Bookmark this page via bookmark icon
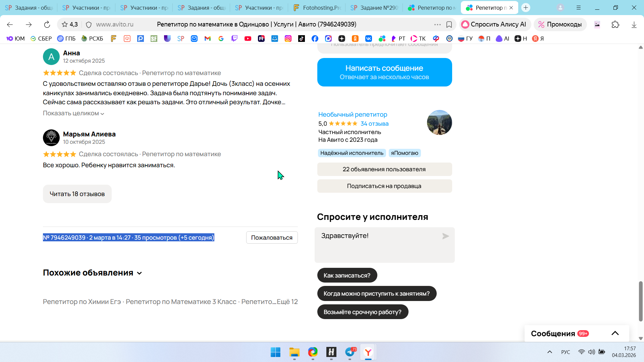The image size is (644, 362). [449, 24]
